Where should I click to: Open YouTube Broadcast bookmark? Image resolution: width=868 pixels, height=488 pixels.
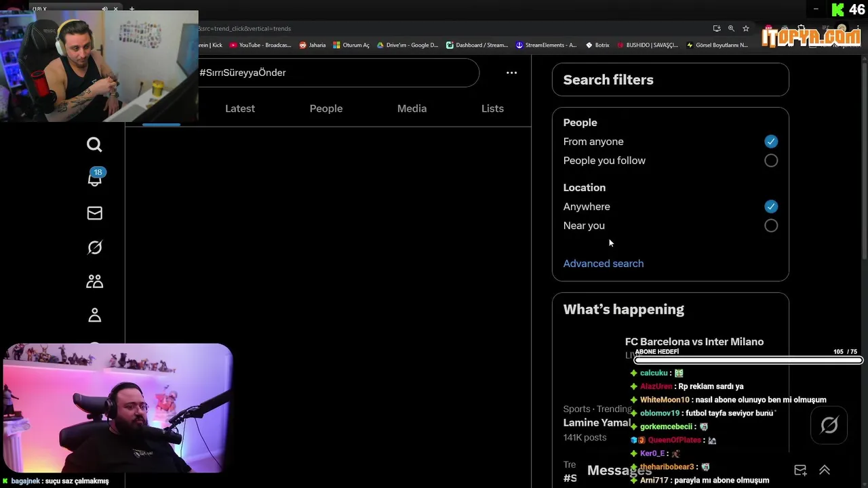(x=260, y=45)
